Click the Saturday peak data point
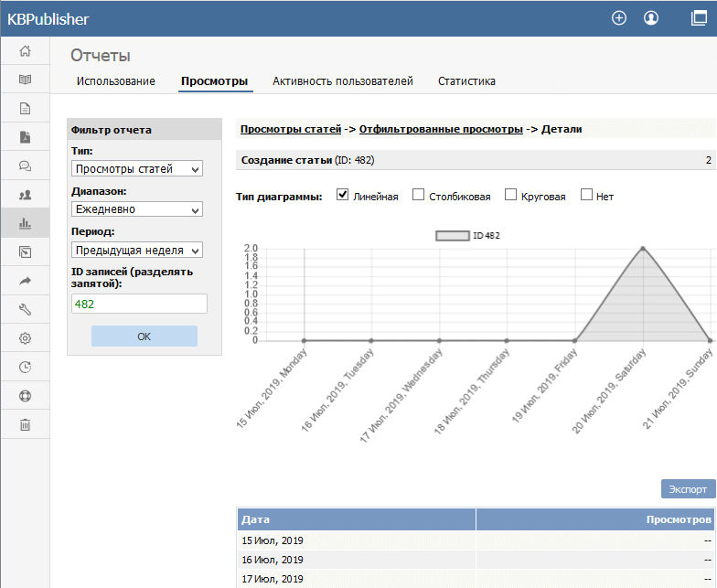The width and height of the screenshot is (717, 588). click(643, 249)
